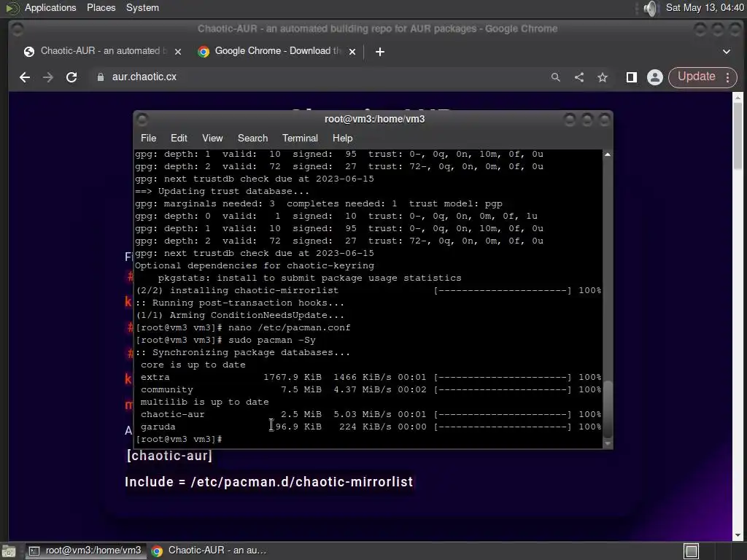Open terminal Search menu
The image size is (747, 560).
252,138
